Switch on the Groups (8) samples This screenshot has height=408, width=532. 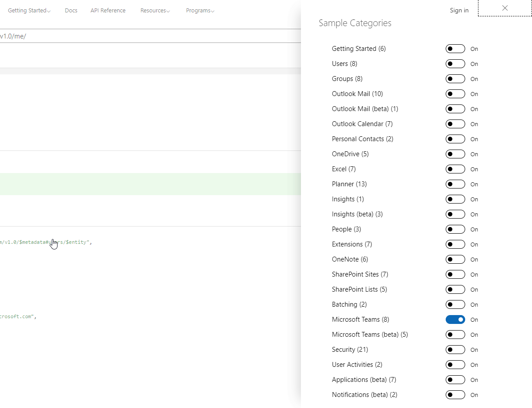pyautogui.click(x=455, y=79)
